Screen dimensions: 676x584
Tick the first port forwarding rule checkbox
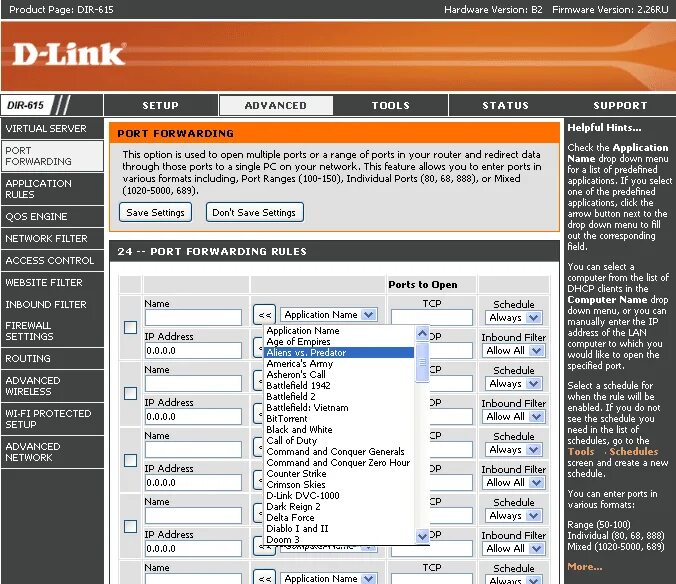click(130, 327)
